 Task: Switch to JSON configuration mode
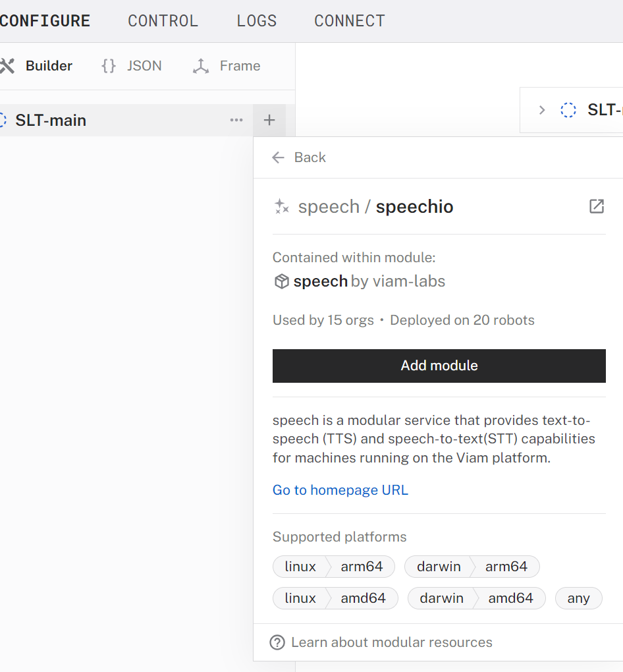point(132,66)
